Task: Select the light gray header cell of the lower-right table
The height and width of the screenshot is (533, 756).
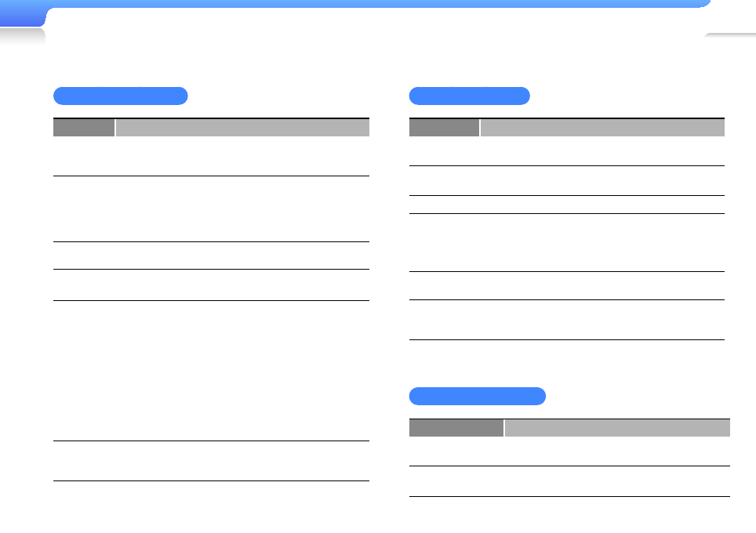Action: tap(617, 427)
